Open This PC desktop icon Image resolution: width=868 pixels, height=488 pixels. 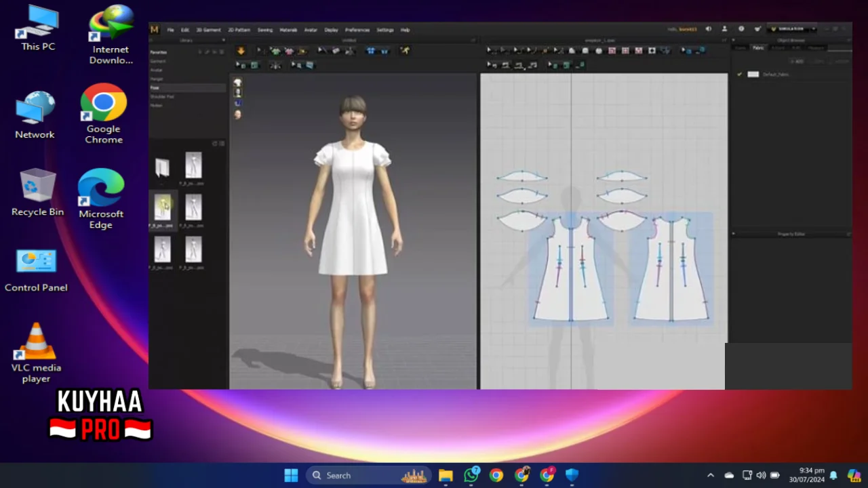pos(38,28)
